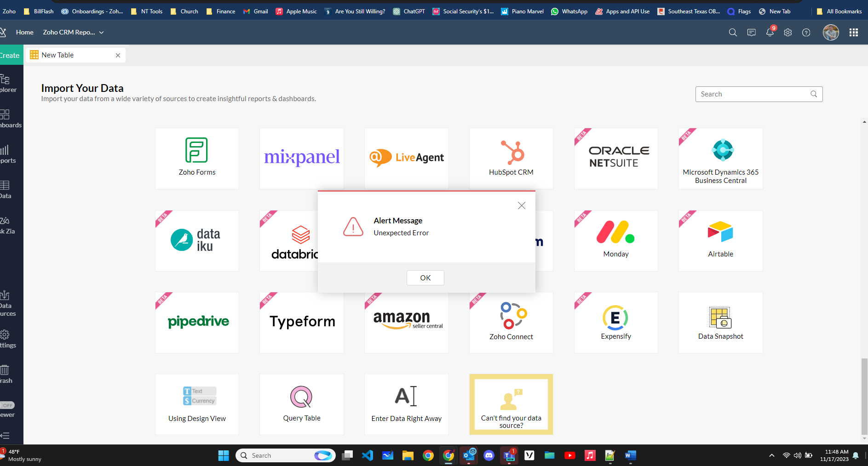Open Microsoft Dynamics 365 Business Central
This screenshot has width=868, height=466.
pos(721,158)
